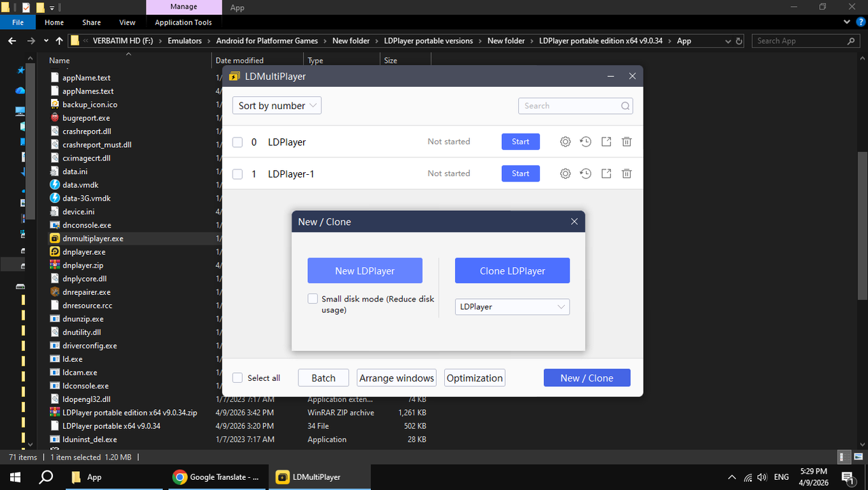Open the File menu in Explorer
The width and height of the screenshot is (868, 490).
[x=18, y=22]
